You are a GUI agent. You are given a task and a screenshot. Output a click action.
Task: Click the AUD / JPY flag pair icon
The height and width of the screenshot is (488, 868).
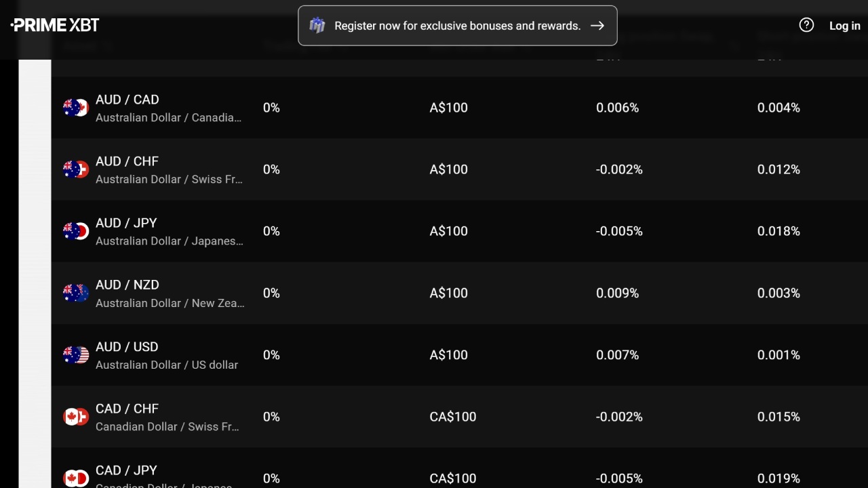click(76, 231)
